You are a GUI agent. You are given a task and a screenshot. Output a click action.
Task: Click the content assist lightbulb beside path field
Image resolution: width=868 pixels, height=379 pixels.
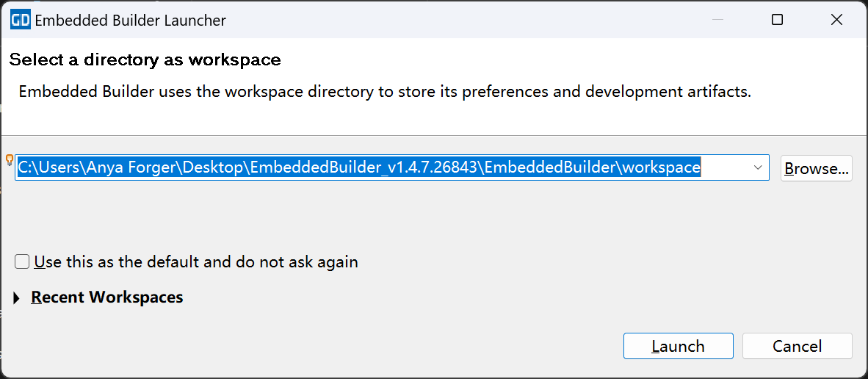10,160
